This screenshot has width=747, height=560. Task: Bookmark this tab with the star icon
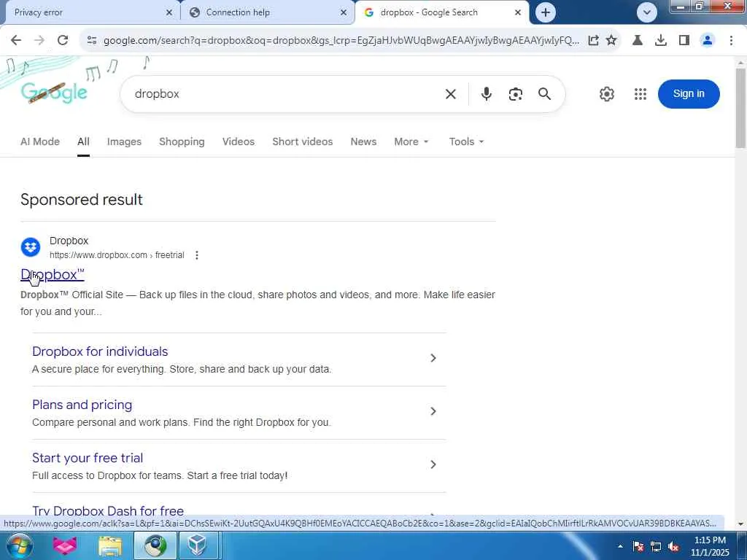611,41
